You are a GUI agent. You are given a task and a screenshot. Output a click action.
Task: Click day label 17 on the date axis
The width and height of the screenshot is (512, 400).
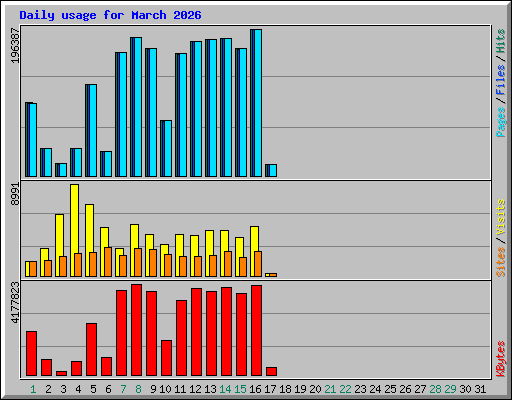tap(270, 389)
